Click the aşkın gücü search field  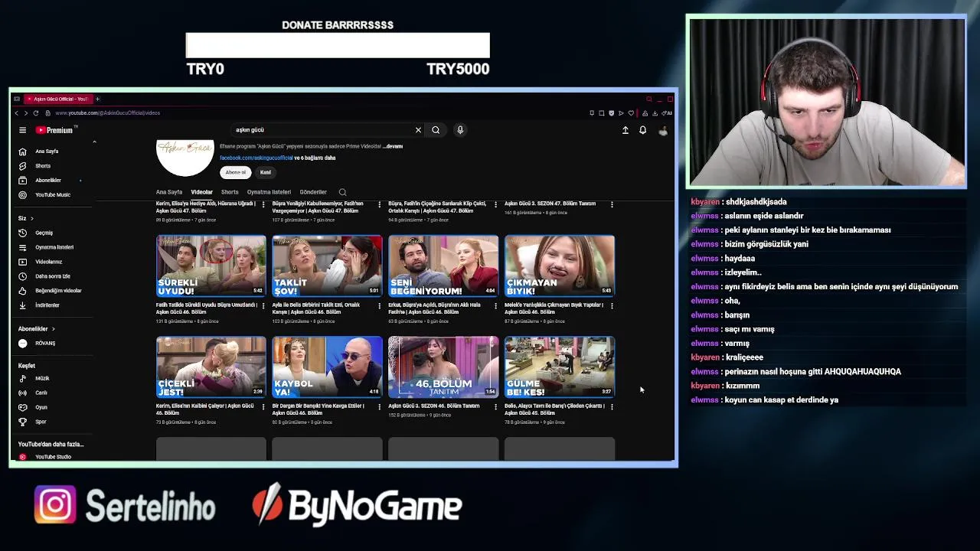click(322, 130)
